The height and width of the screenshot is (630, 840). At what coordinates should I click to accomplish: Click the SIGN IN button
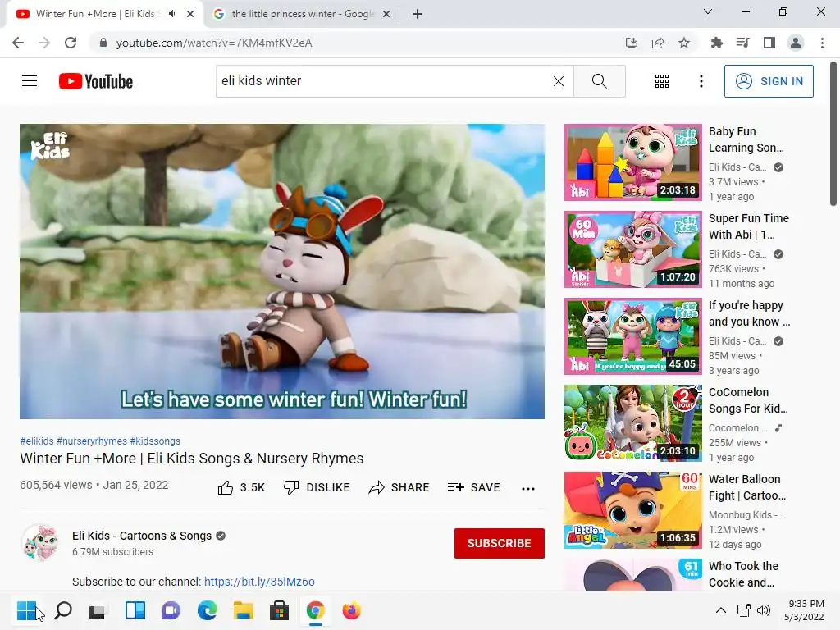[x=769, y=81]
